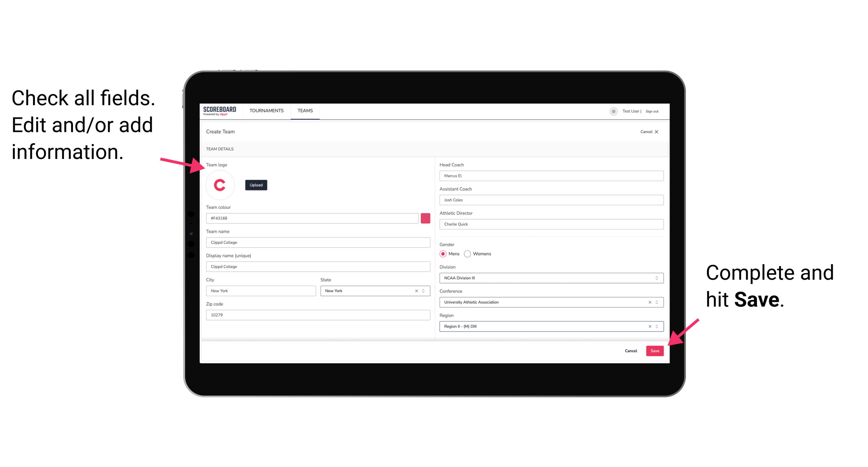Click the Test User profile icon
This screenshot has height=467, width=868.
click(x=611, y=111)
